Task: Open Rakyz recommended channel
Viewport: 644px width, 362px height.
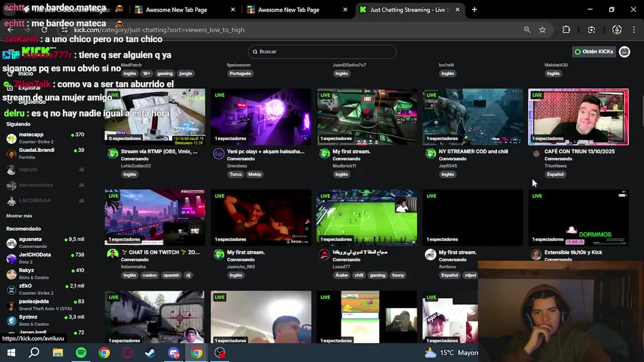Action: (45, 274)
